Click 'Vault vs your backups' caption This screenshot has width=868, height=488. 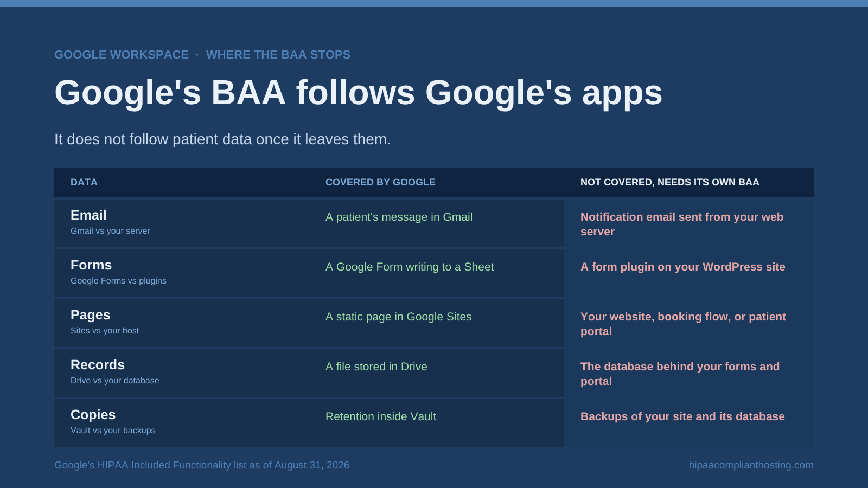point(113,431)
